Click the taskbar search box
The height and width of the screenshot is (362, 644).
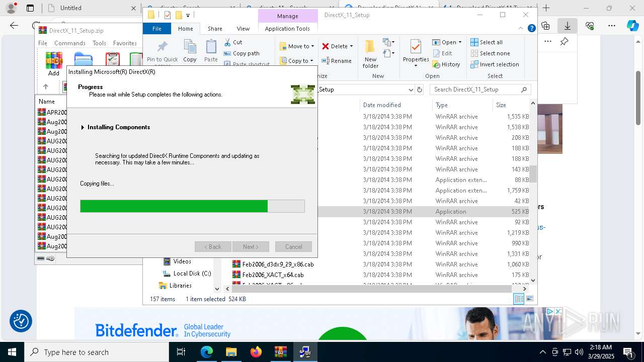(x=97, y=352)
